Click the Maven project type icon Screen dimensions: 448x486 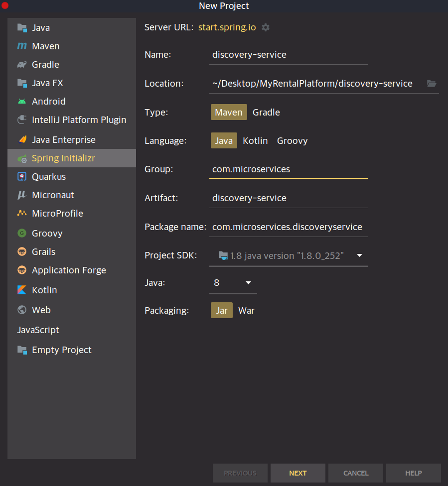pos(22,46)
